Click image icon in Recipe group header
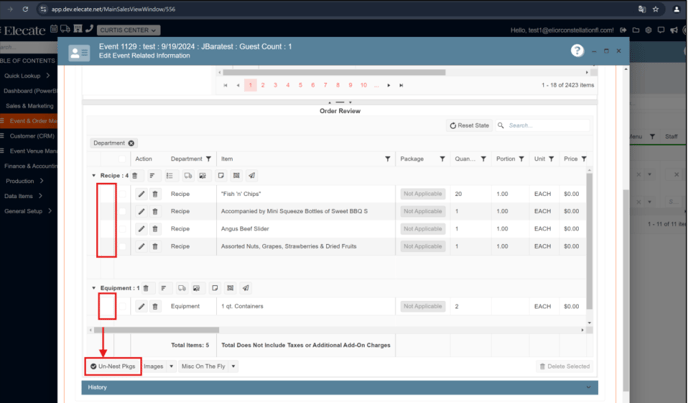This screenshot has height=403, width=688. click(202, 176)
